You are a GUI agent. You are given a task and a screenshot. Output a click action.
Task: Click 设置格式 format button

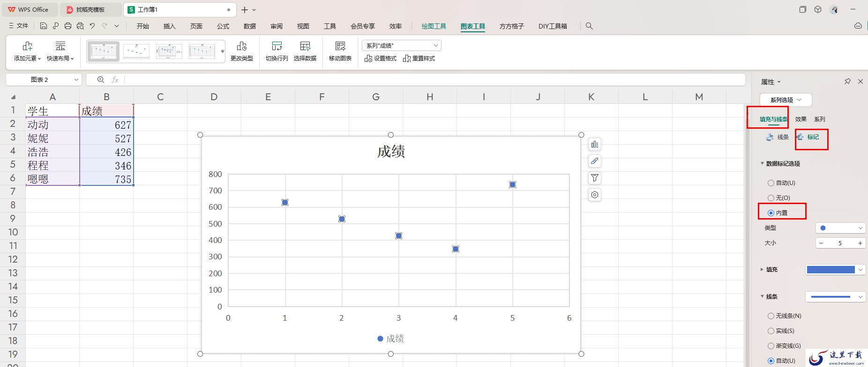coord(381,59)
